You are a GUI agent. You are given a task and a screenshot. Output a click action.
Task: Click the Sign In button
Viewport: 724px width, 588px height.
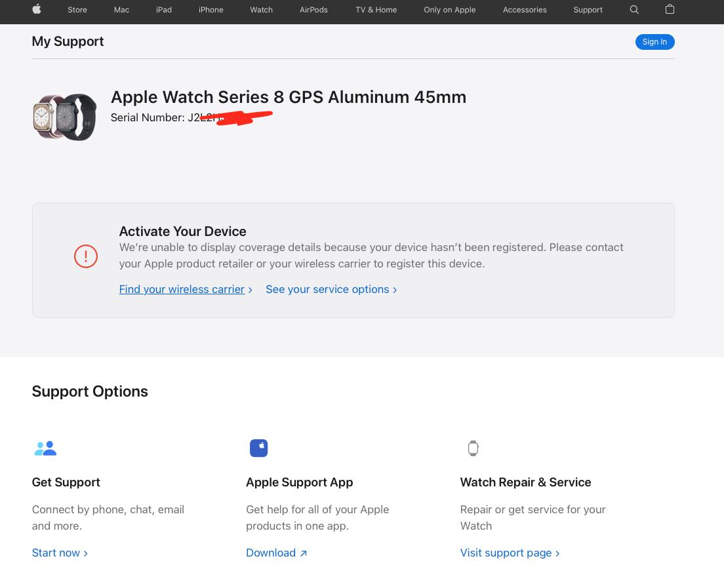pyautogui.click(x=654, y=42)
